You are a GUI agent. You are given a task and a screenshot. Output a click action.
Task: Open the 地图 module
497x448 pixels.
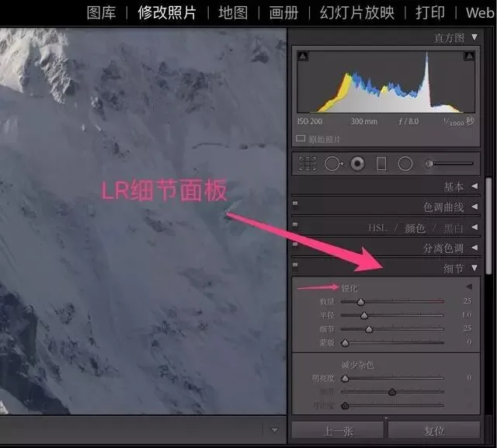[233, 13]
